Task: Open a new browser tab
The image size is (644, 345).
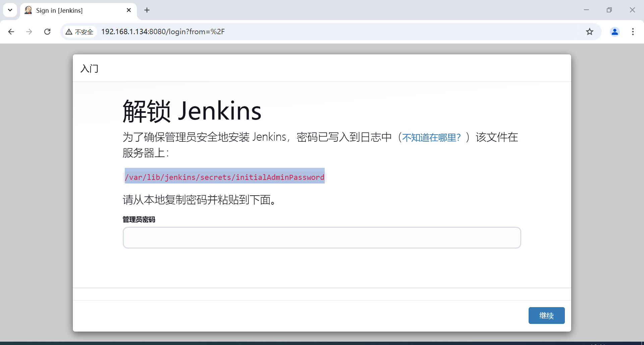Action: click(x=147, y=10)
